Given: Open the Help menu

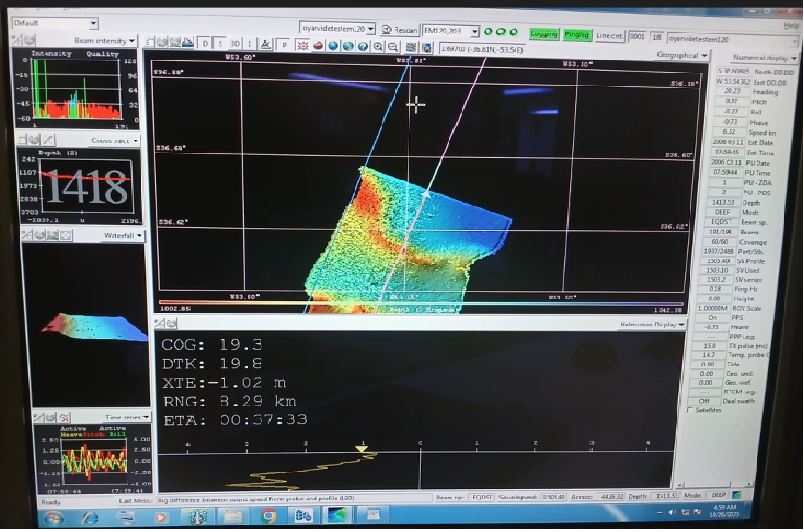Looking at the screenshot, I should point(790,26).
